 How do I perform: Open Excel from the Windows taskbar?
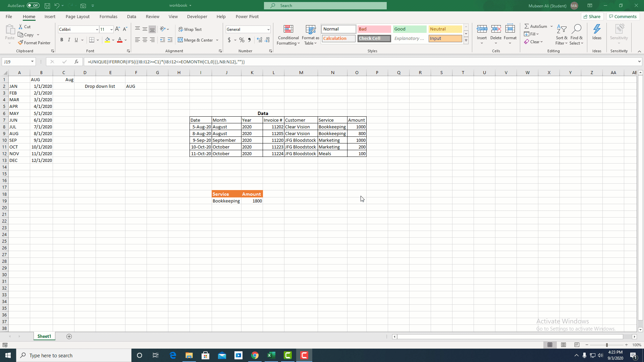point(271,355)
